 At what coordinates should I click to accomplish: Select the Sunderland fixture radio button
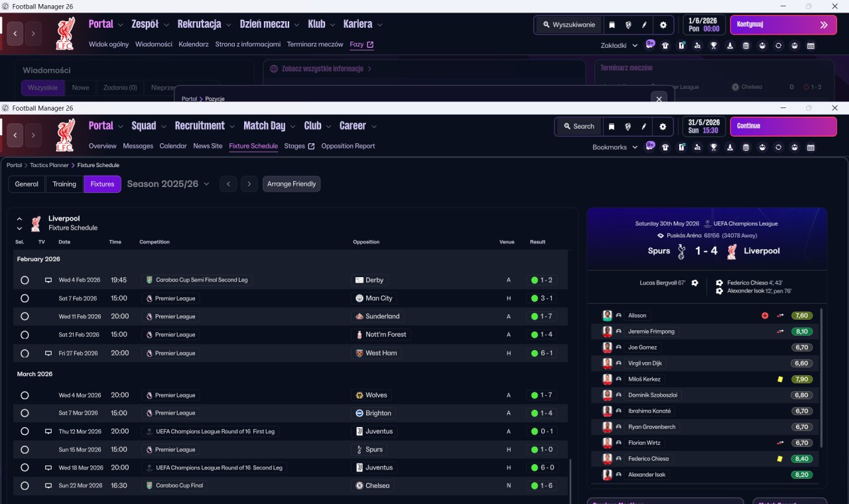pyautogui.click(x=25, y=316)
